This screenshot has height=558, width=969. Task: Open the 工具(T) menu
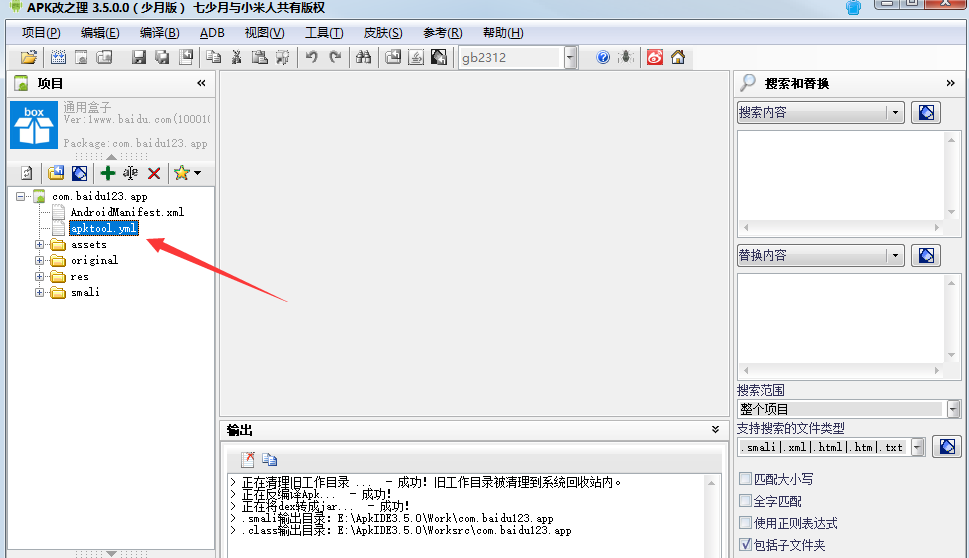(x=324, y=33)
